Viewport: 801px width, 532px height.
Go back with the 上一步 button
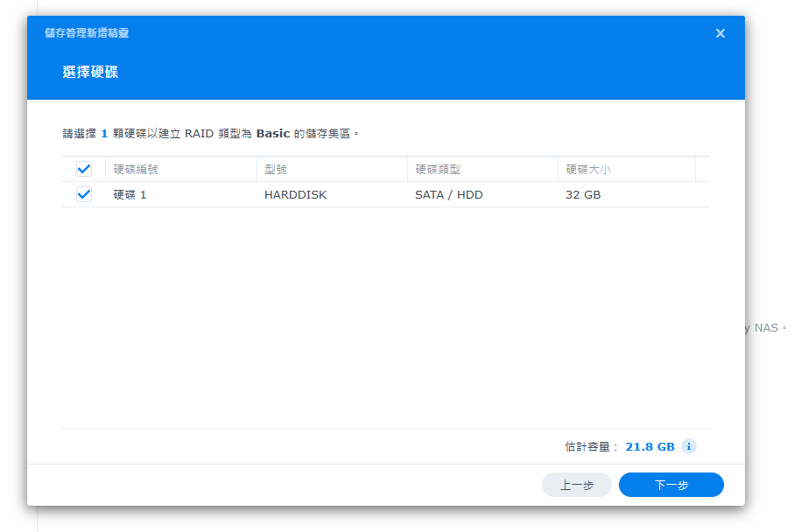pyautogui.click(x=576, y=485)
